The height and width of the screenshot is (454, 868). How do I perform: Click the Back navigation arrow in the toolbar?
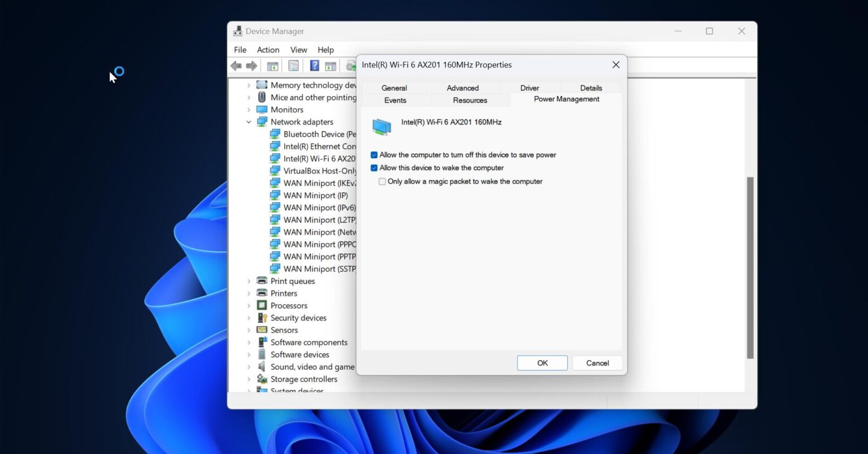click(x=236, y=66)
